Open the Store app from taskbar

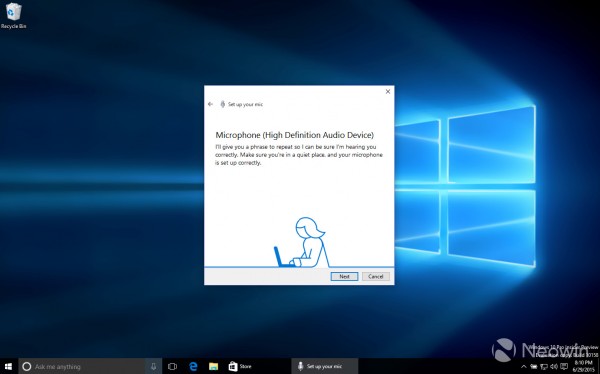(240, 367)
